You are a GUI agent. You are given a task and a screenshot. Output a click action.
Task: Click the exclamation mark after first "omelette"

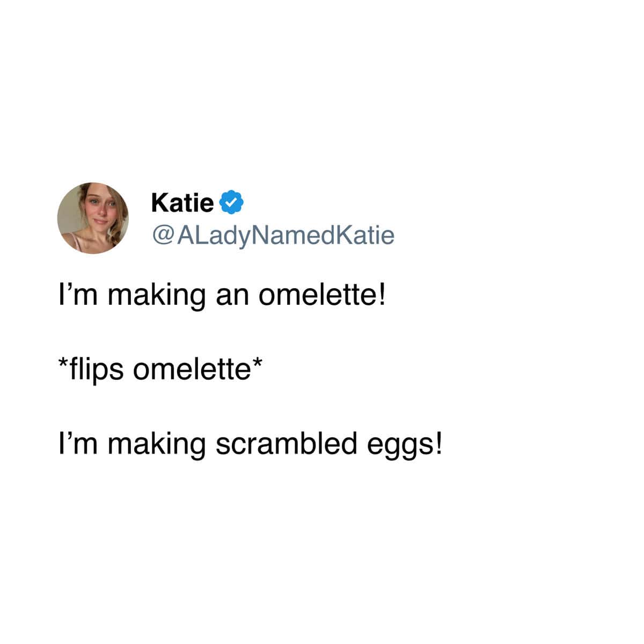pos(382,295)
